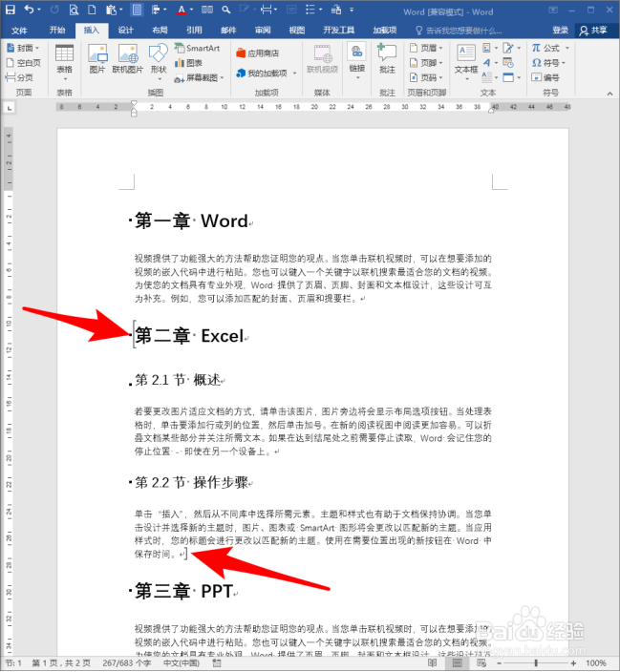Click the zoom out minus button

click(x=500, y=663)
